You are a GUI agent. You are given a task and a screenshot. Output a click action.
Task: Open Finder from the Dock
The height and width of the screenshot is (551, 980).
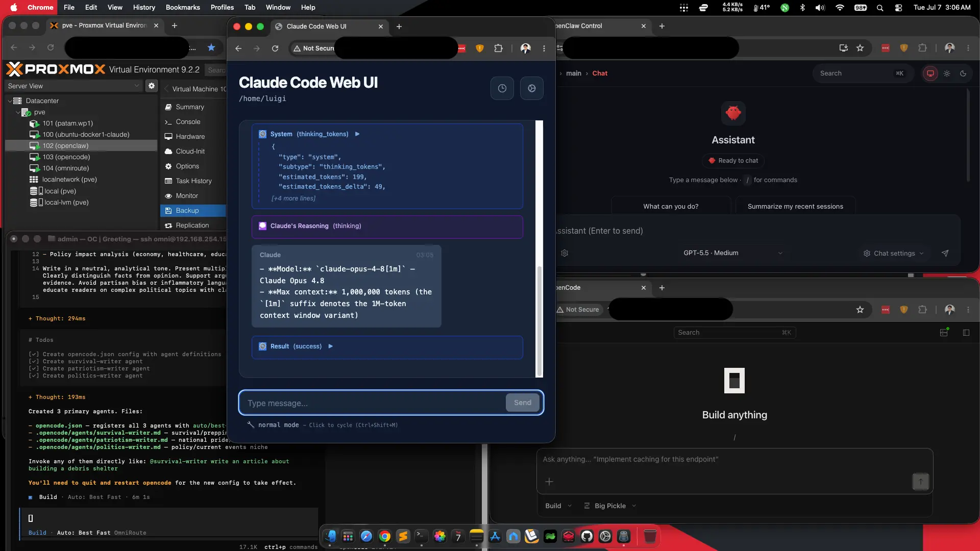coord(330,536)
